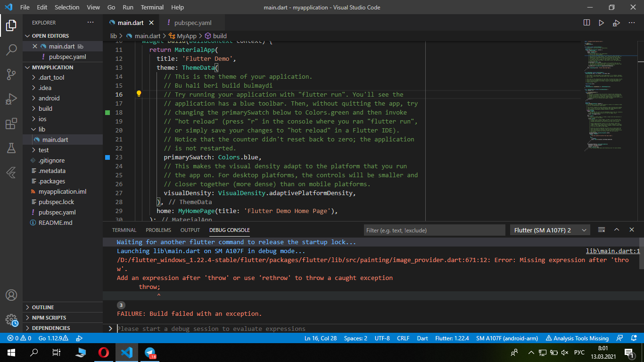Click the green color swatch at line 18
The height and width of the screenshot is (362, 644).
pyautogui.click(x=107, y=113)
